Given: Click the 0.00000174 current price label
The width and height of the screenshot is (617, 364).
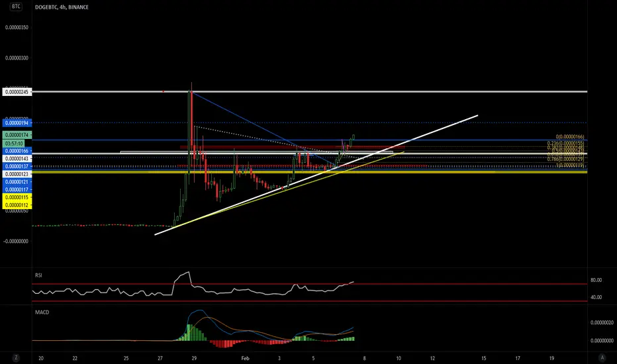Looking at the screenshot, I should tap(17, 136).
